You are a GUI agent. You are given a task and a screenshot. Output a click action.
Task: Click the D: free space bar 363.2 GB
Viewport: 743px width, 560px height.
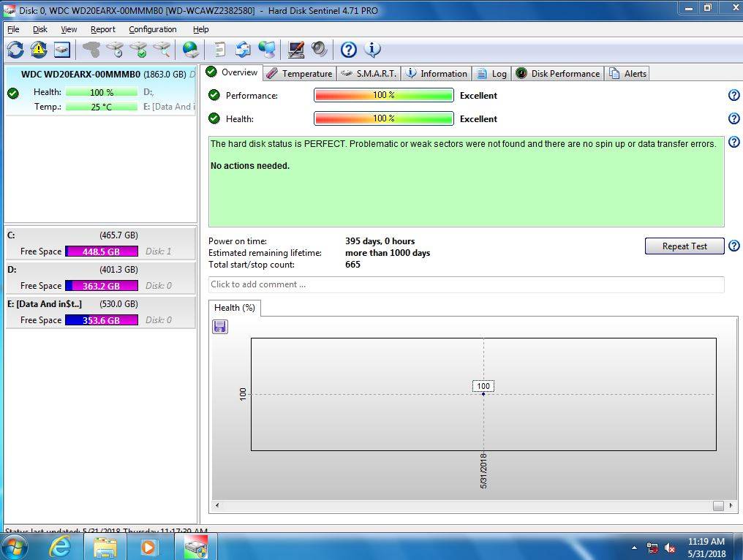tap(102, 286)
